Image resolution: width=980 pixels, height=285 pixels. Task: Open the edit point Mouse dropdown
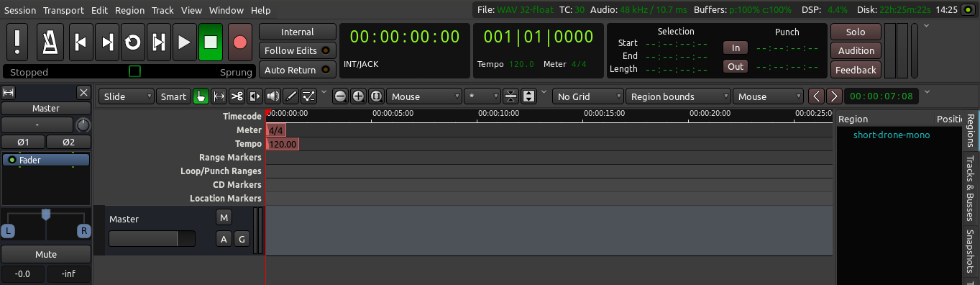pyautogui.click(x=769, y=96)
